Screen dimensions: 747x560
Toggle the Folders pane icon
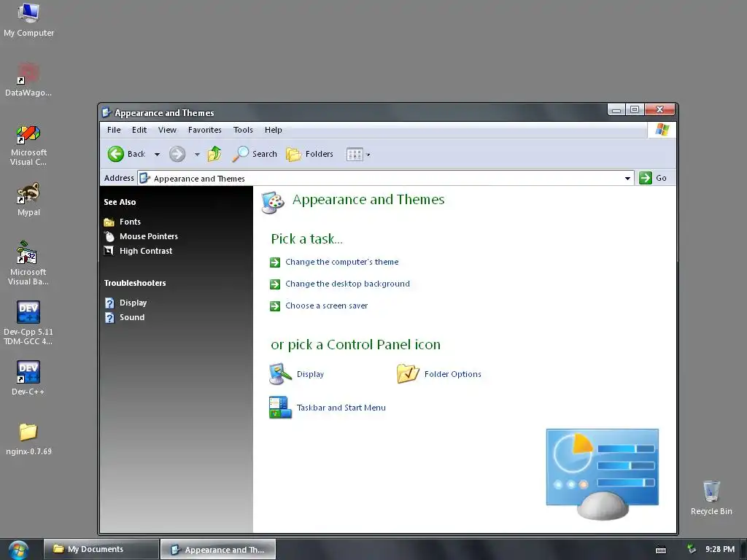(x=293, y=154)
